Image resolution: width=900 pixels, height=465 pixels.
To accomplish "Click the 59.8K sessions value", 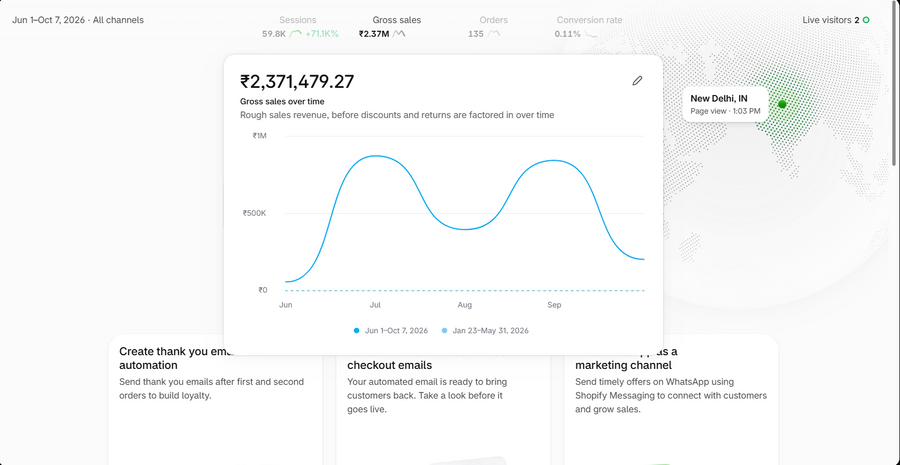I will pos(274,34).
